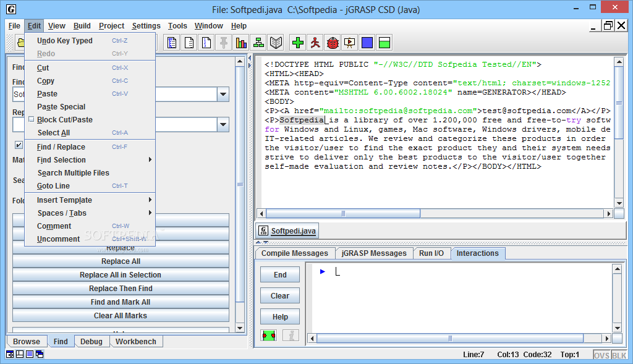Switch to the Run I/O tab

pos(431,253)
